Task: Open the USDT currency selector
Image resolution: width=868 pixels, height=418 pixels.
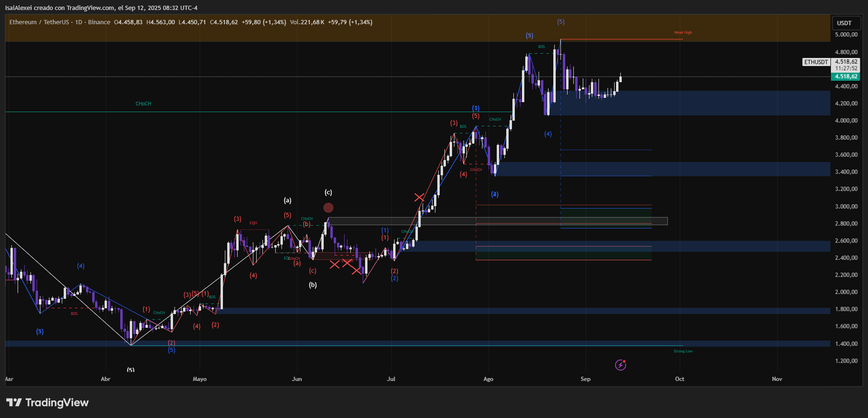Action: tap(844, 23)
